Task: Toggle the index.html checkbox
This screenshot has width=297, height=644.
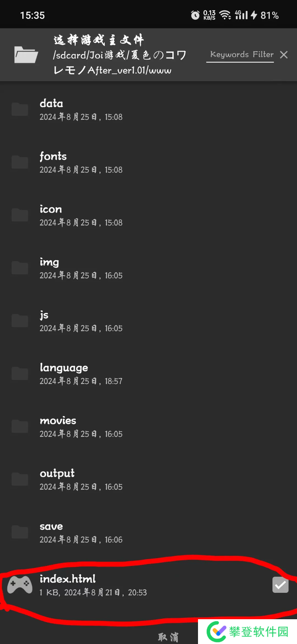Action: click(x=280, y=585)
